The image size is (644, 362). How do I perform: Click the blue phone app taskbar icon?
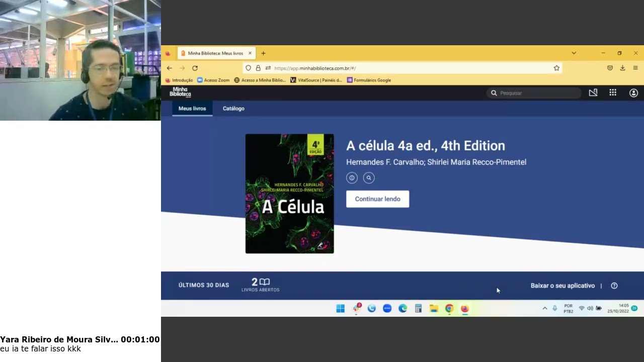tap(372, 308)
